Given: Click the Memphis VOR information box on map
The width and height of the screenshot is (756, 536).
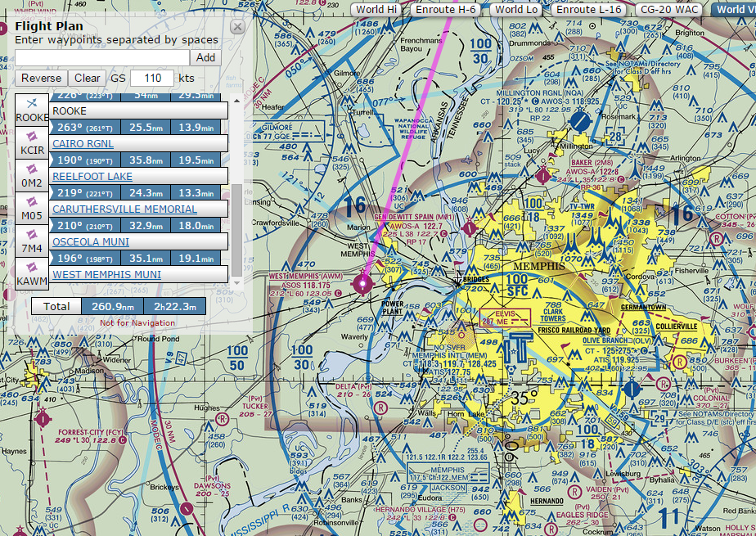Looking at the screenshot, I should pyautogui.click(x=448, y=474).
